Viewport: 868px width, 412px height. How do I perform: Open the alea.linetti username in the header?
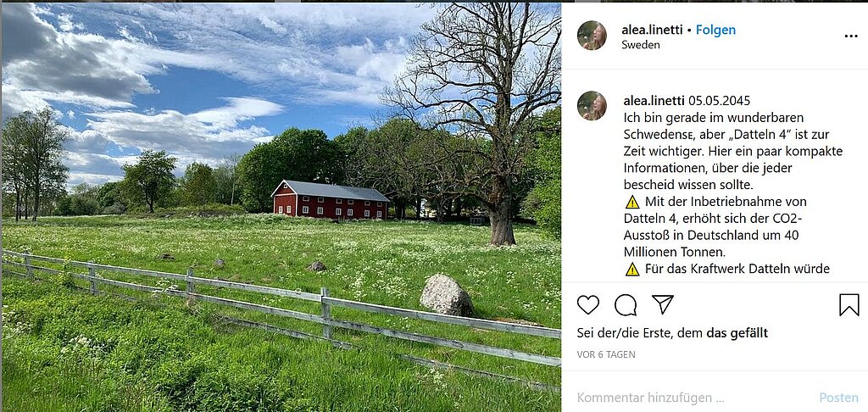[653, 30]
